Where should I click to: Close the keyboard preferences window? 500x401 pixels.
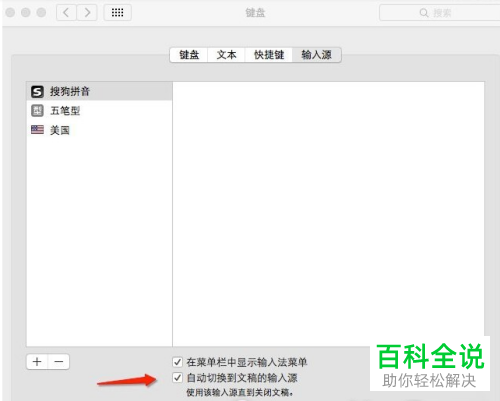10,13
